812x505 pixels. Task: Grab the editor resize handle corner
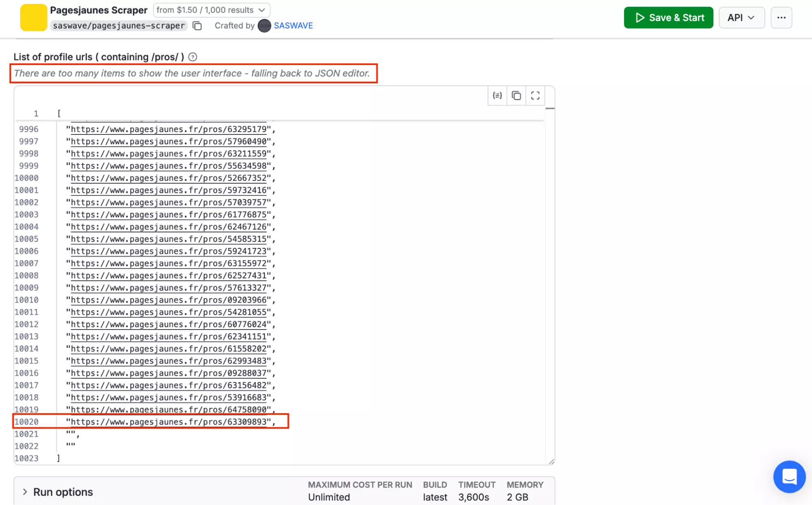[x=551, y=461]
